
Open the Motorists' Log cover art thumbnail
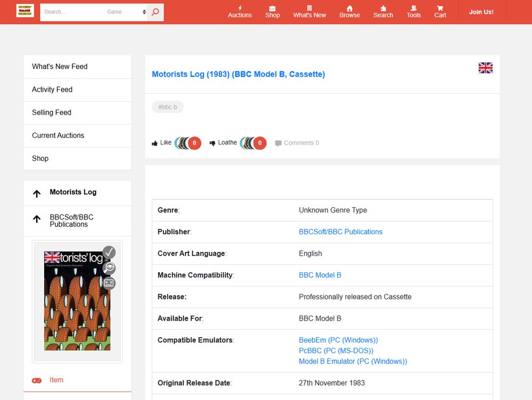(x=77, y=301)
